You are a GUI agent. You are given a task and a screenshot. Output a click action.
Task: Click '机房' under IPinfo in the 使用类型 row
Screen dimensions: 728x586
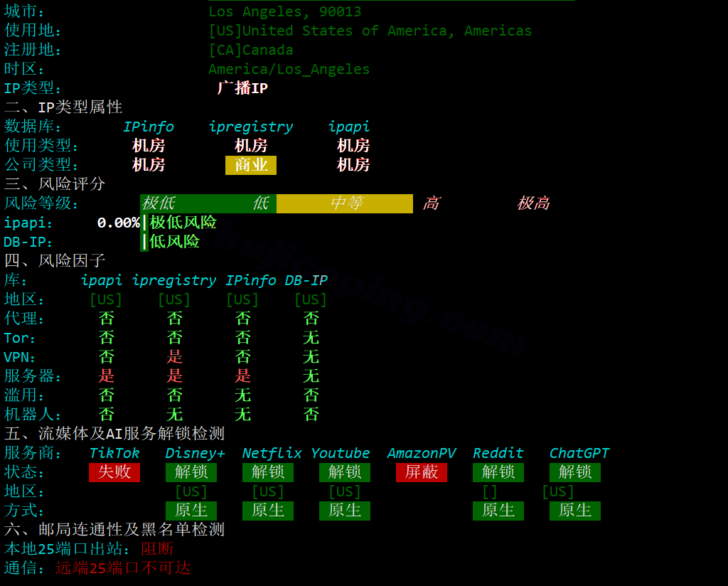(x=149, y=146)
